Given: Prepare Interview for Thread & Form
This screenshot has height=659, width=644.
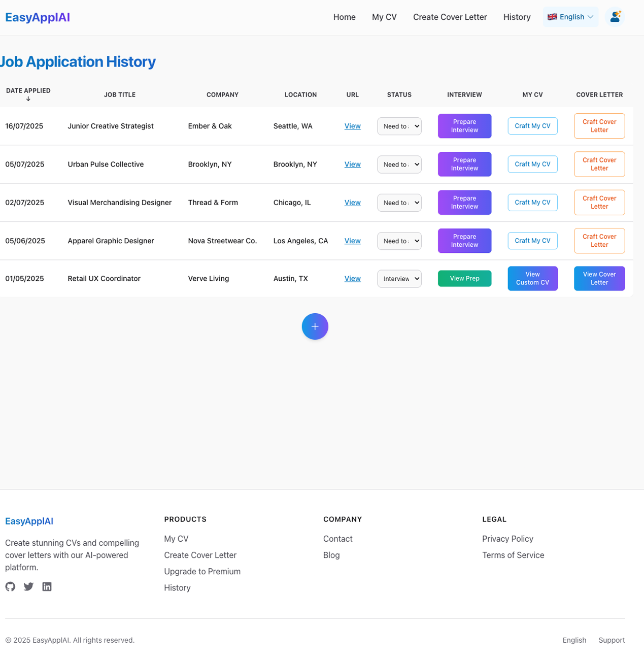Looking at the screenshot, I should tap(464, 203).
